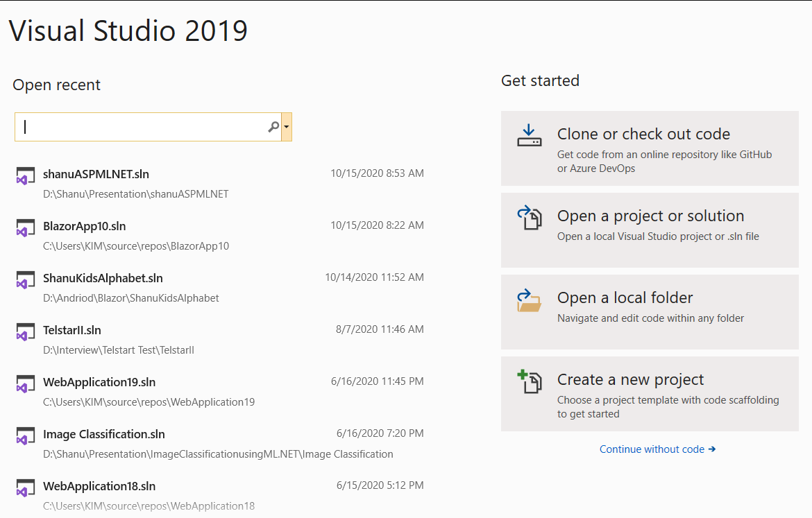Click path C:\Users\KIM\source\repos\BlazorApp10
Viewport: 812px width, 518px height.
(135, 245)
